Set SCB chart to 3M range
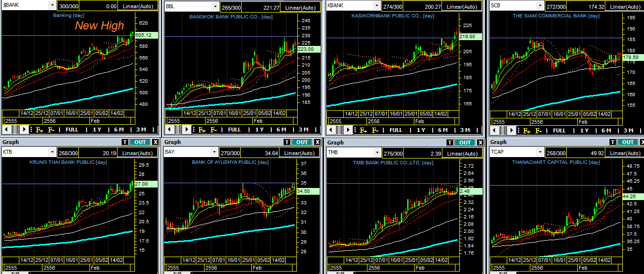Screen dimensions: 644x274 [x=629, y=130]
